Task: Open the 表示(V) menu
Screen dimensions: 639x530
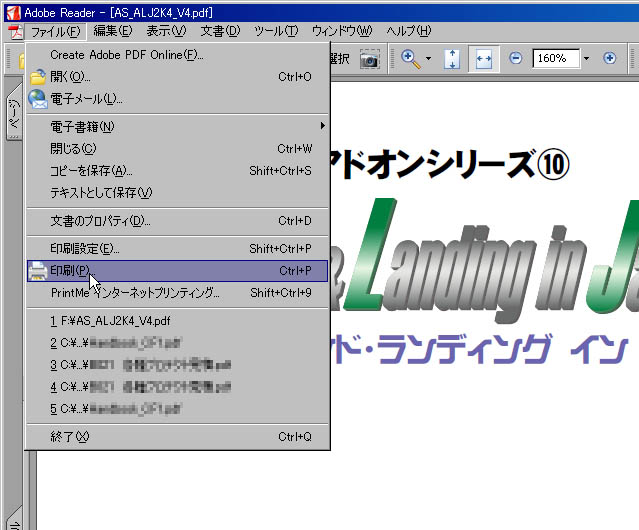Action: pos(166,31)
